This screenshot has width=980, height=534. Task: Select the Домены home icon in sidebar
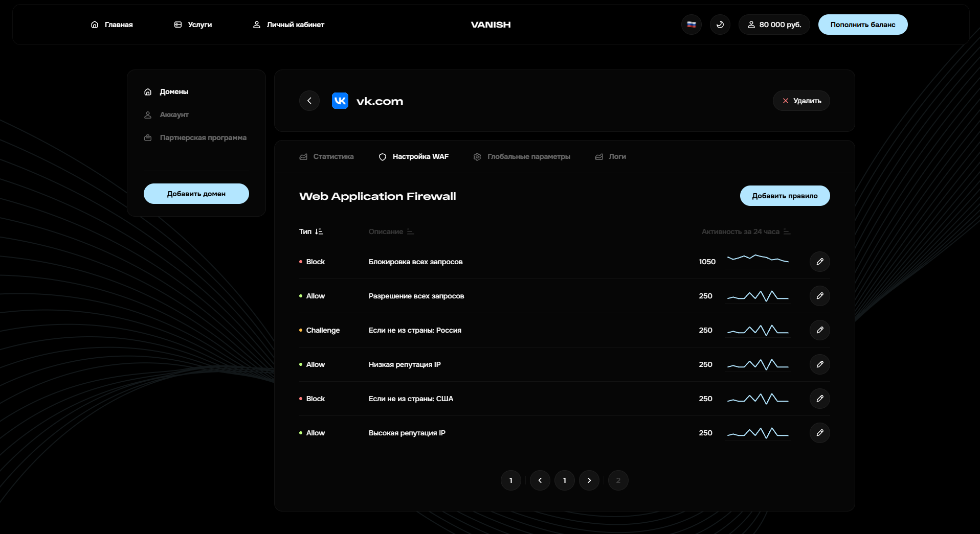[x=147, y=91]
